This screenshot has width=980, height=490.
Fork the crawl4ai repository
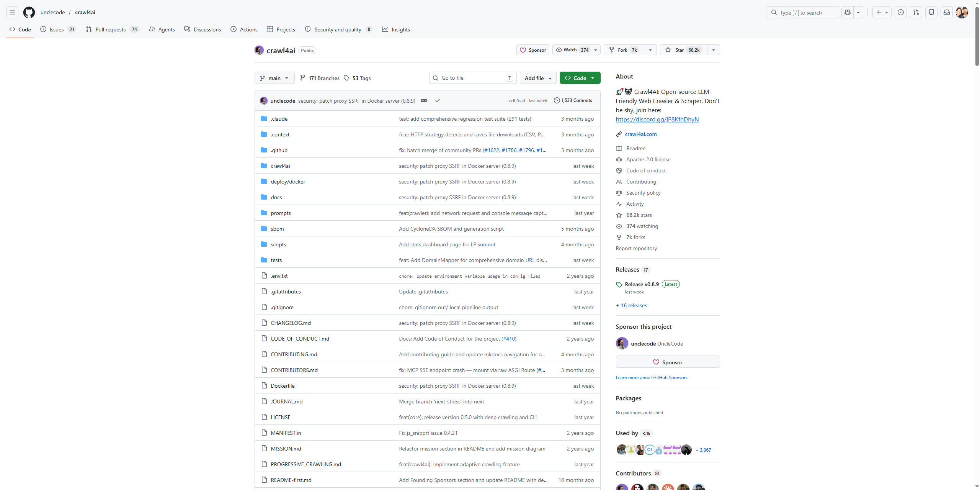point(624,50)
